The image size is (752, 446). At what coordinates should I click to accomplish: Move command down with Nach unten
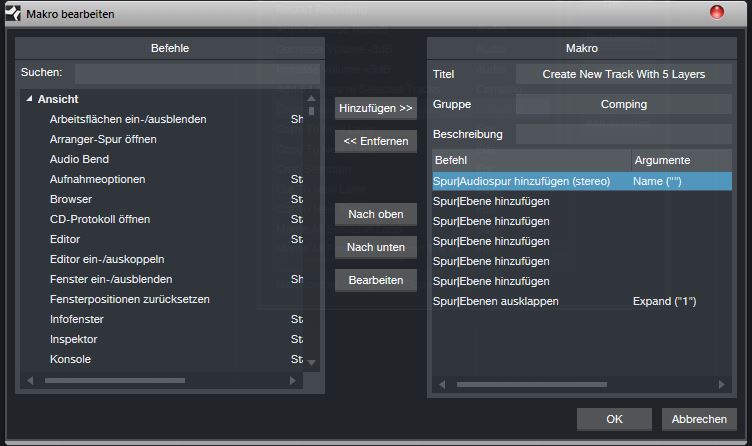coord(375,247)
